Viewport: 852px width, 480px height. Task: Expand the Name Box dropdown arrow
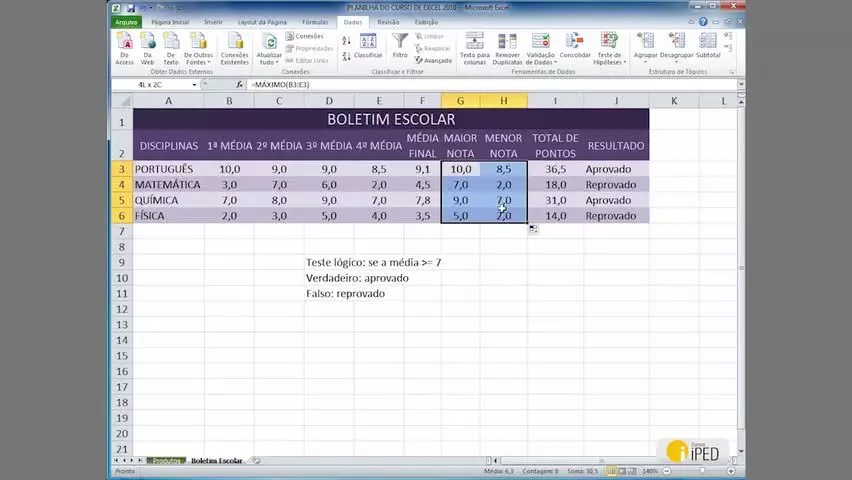click(x=194, y=85)
